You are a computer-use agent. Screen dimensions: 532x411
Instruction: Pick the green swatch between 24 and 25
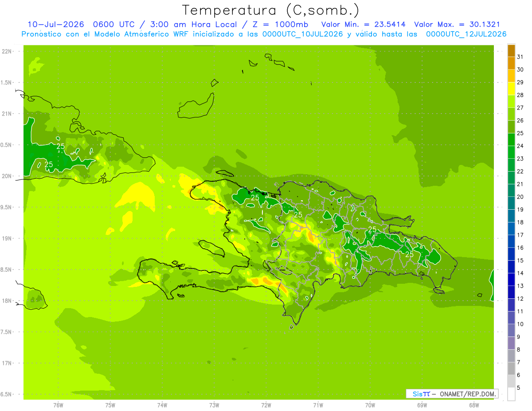pyautogui.click(x=511, y=140)
